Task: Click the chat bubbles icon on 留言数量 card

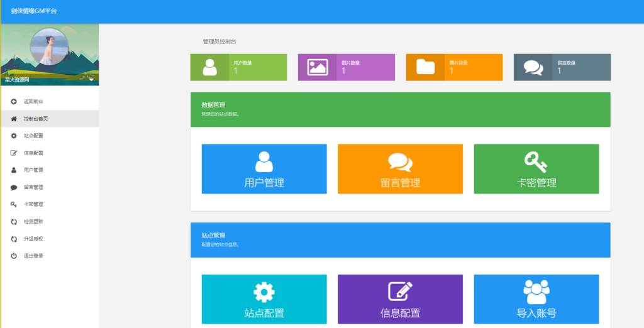Action: (x=533, y=67)
